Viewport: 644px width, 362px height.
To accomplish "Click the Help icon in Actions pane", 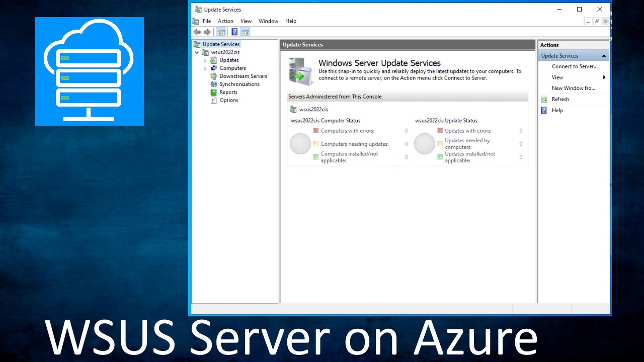I will pyautogui.click(x=544, y=111).
